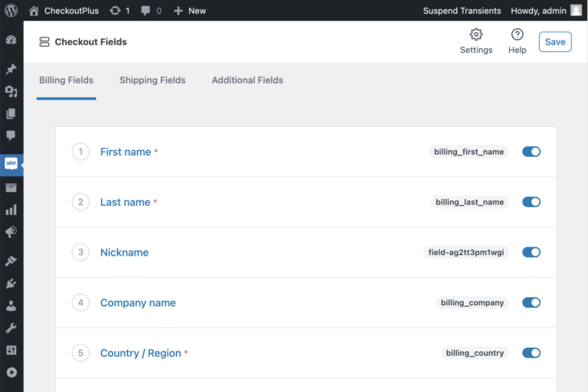Image resolution: width=588 pixels, height=392 pixels.
Task: Click Suspend Transients in admin bar
Action: (462, 11)
